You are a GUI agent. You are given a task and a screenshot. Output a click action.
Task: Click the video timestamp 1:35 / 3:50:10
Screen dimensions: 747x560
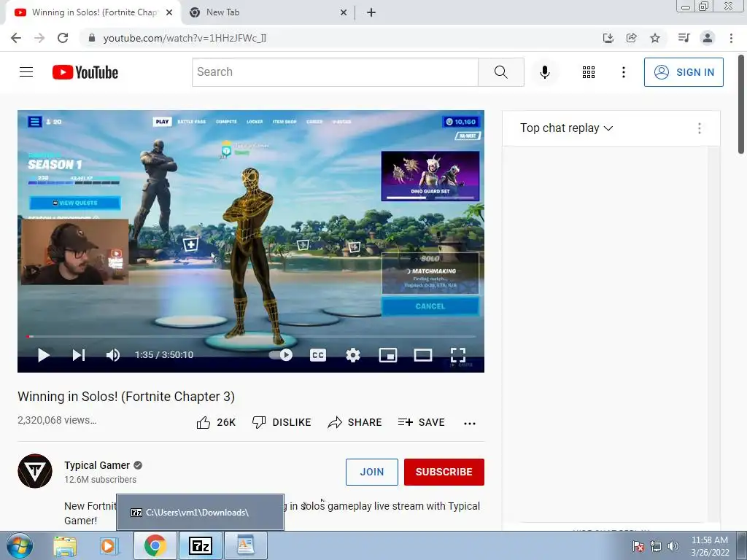click(x=164, y=355)
